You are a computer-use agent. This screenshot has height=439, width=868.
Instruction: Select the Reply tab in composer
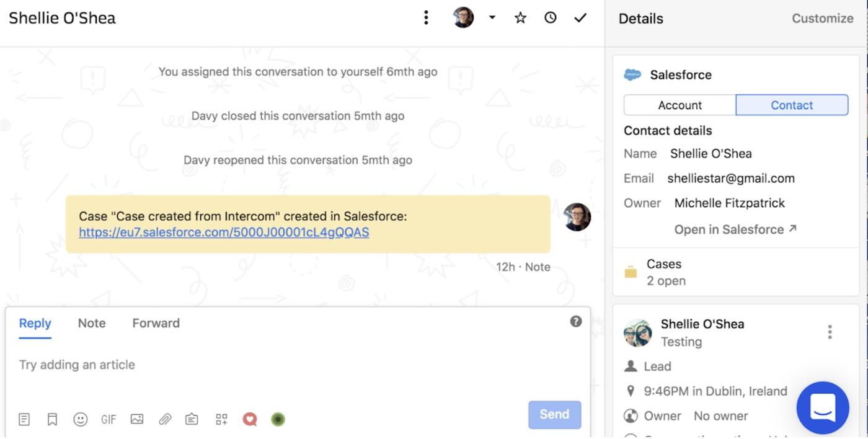(x=35, y=323)
